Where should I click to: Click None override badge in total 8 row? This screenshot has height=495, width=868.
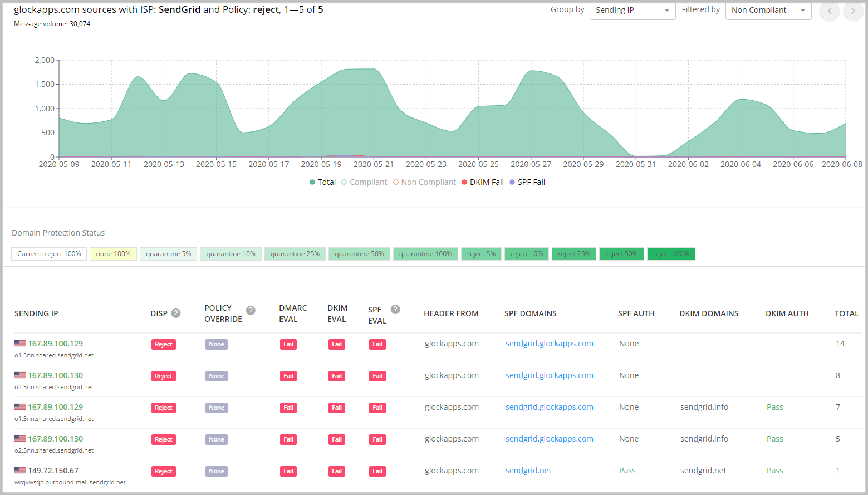pyautogui.click(x=217, y=376)
